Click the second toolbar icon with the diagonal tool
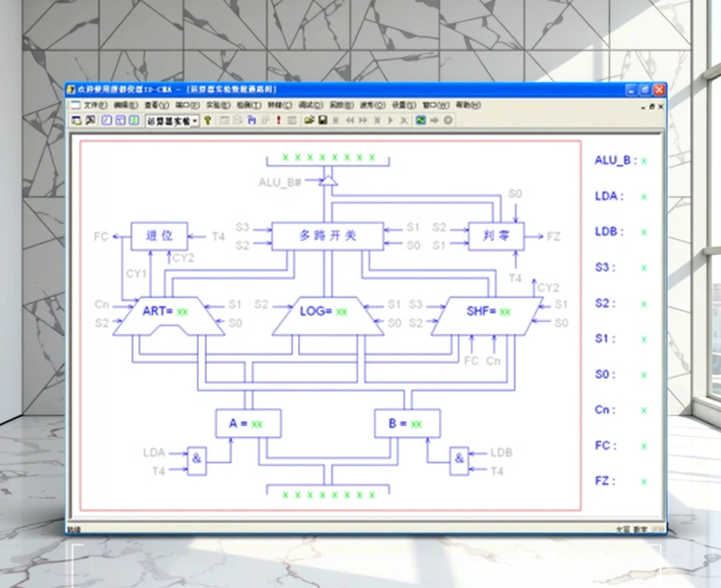The width and height of the screenshot is (721, 588). 90,120
